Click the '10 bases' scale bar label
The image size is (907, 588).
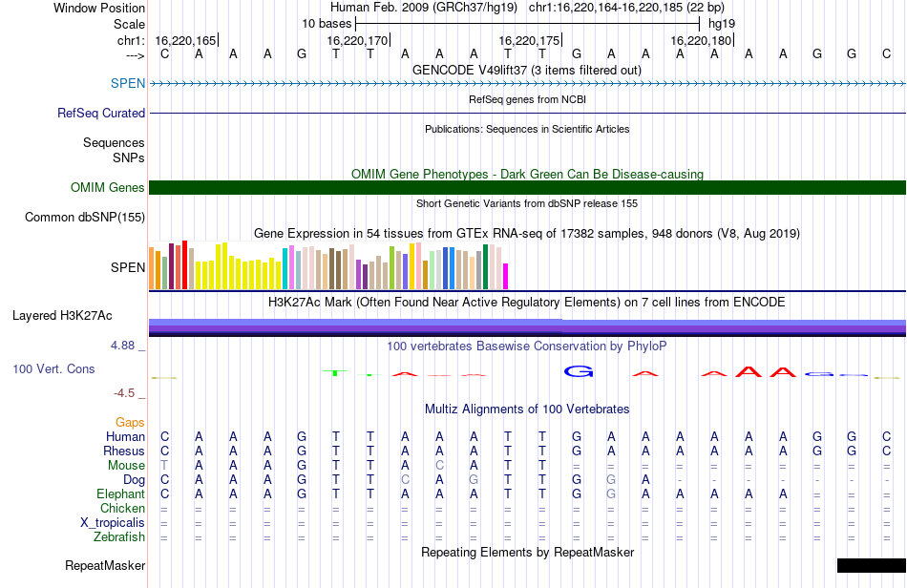pos(327,24)
